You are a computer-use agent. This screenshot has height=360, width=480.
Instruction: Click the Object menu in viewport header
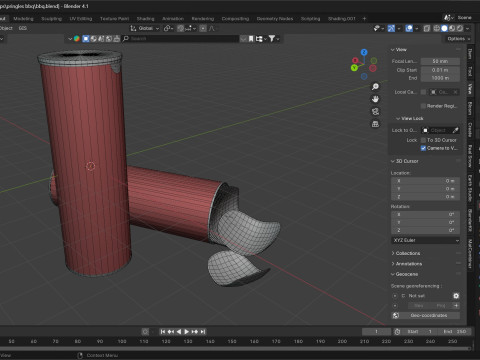[6, 28]
